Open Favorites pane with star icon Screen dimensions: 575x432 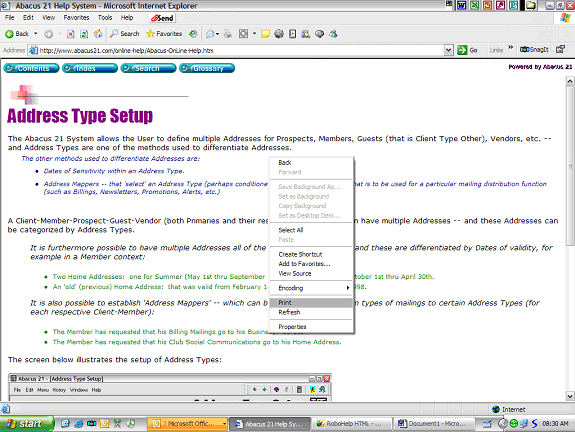click(164, 34)
